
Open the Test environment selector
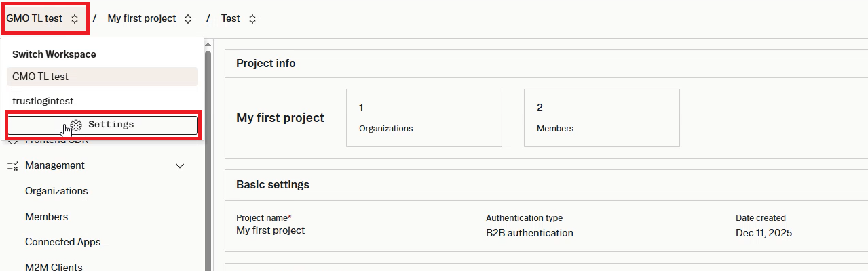click(x=239, y=19)
